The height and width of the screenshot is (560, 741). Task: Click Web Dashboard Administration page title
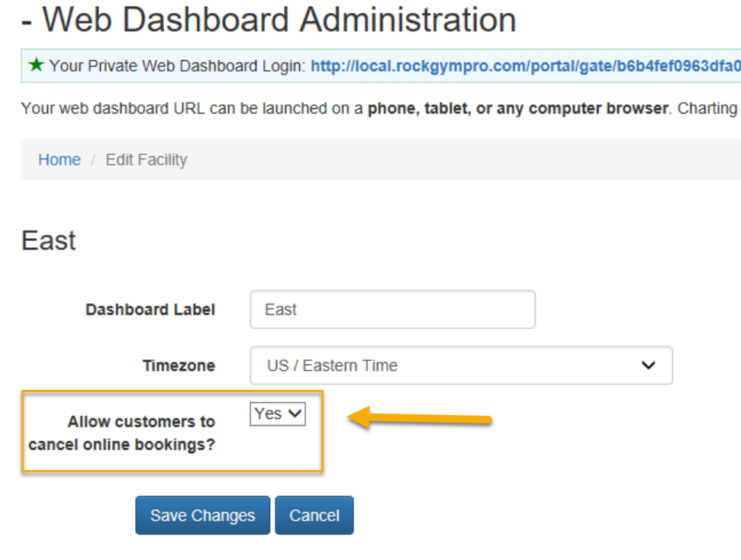pyautogui.click(x=279, y=20)
